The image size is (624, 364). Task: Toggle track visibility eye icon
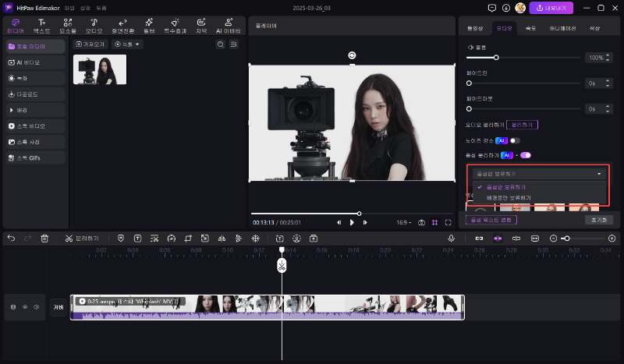pyautogui.click(x=24, y=307)
